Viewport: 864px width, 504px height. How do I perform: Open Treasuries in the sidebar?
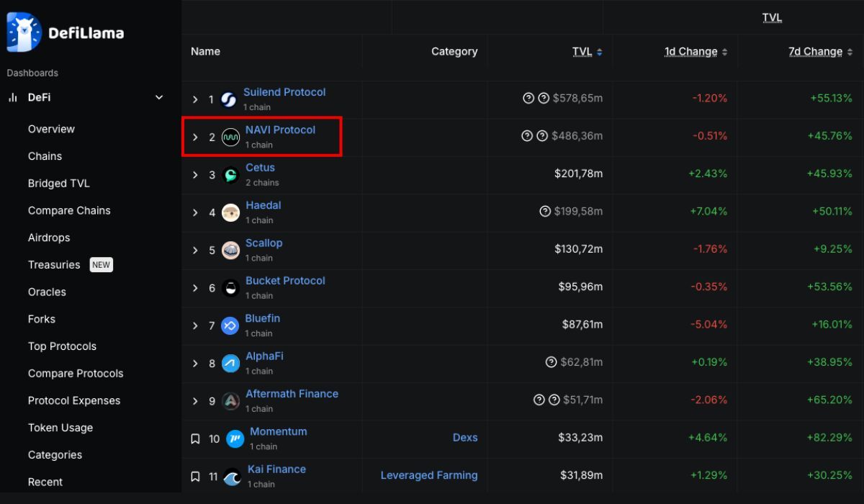[54, 265]
